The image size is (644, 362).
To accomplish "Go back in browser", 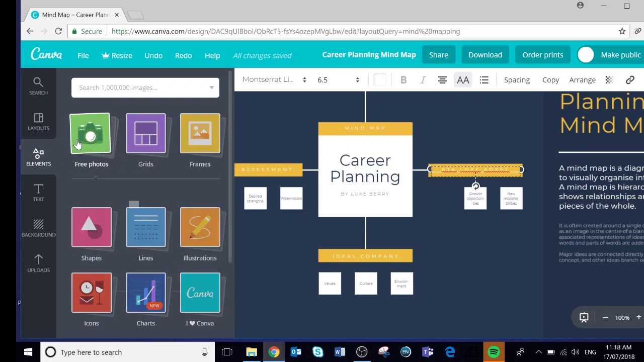I will [30, 31].
